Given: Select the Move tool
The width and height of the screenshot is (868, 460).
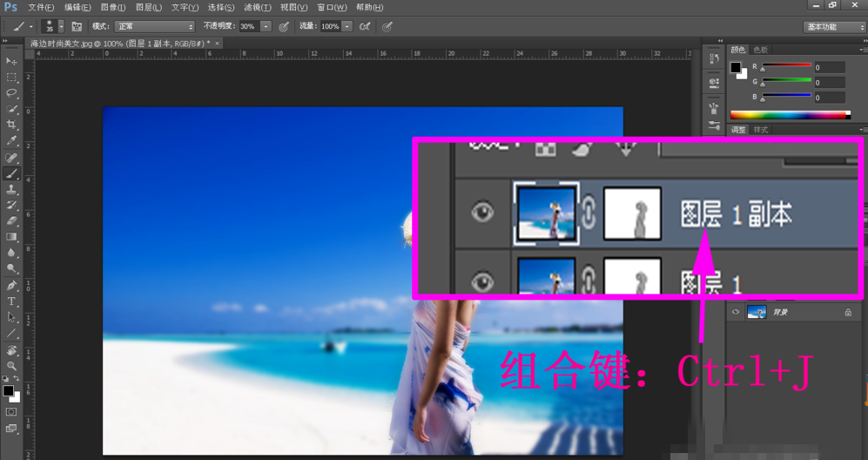Looking at the screenshot, I should pyautogui.click(x=11, y=62).
